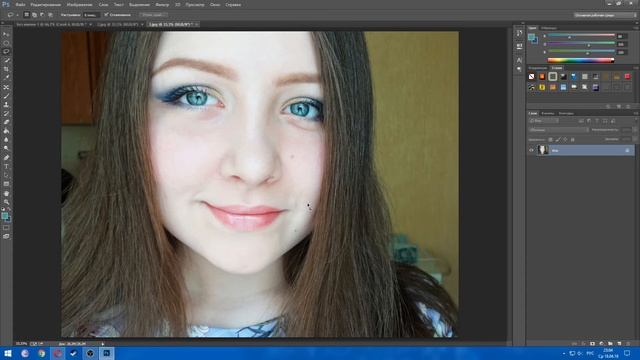
Task: Open the Изображение menu
Action: click(79, 4)
